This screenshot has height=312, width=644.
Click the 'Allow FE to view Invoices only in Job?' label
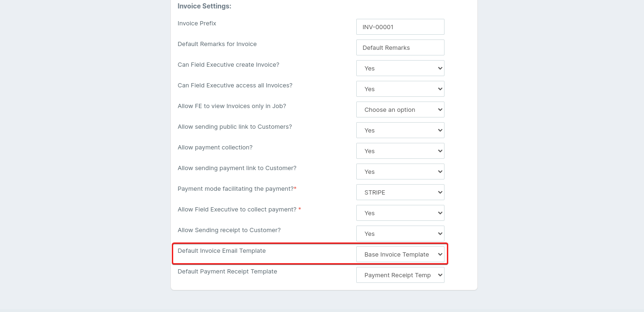231,106
